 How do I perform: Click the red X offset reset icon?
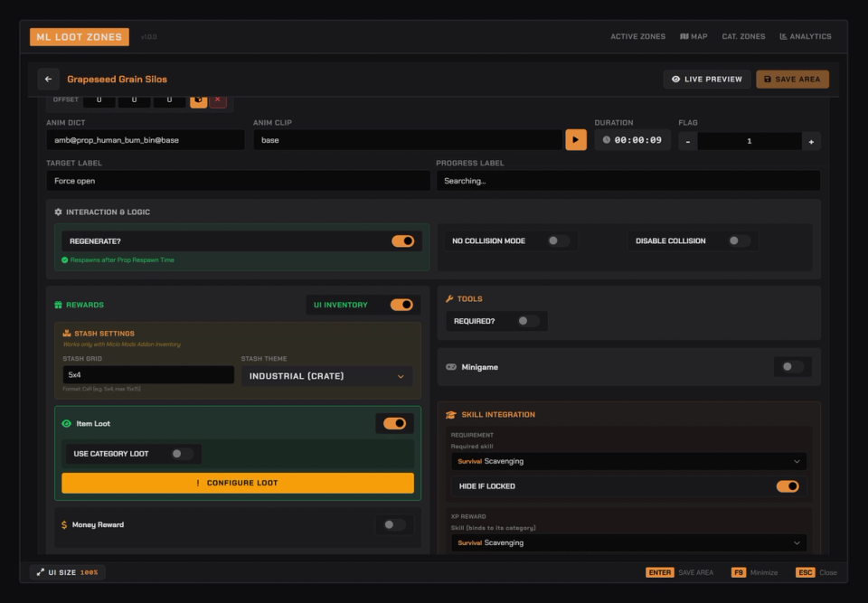point(218,100)
